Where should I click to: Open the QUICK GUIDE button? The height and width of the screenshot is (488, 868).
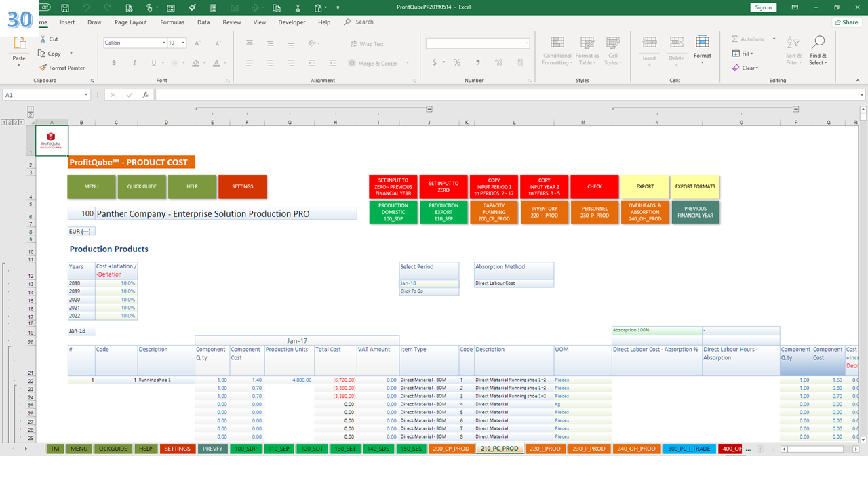tap(142, 186)
